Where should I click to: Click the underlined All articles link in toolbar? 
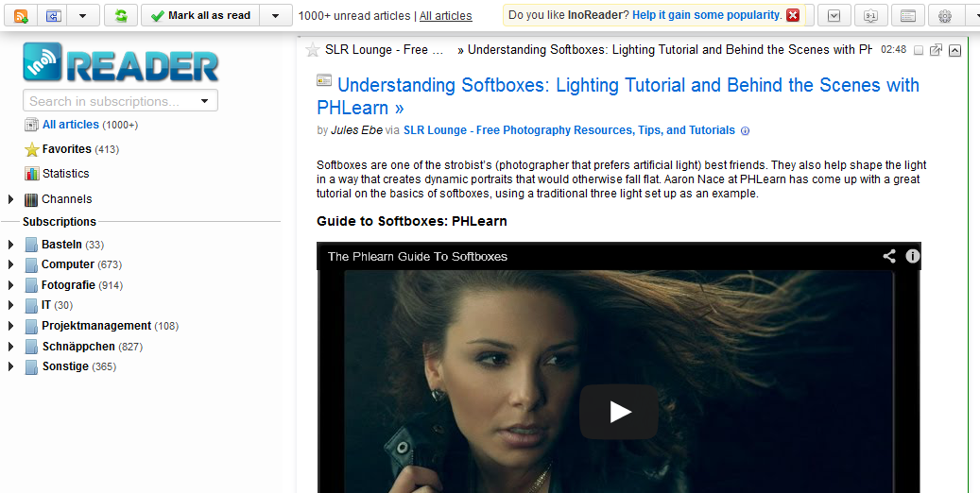click(x=446, y=16)
